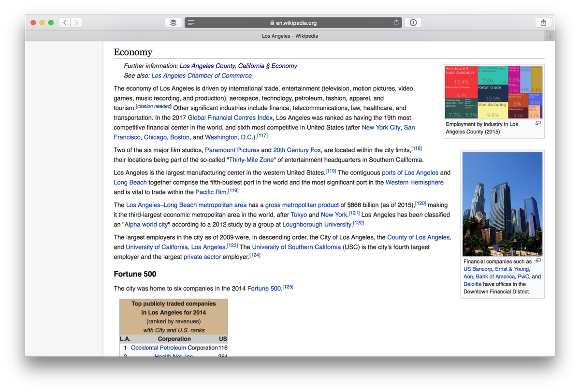The width and height of the screenshot is (580, 392).
Task: Open the Loughborough University link
Action: 317,224
